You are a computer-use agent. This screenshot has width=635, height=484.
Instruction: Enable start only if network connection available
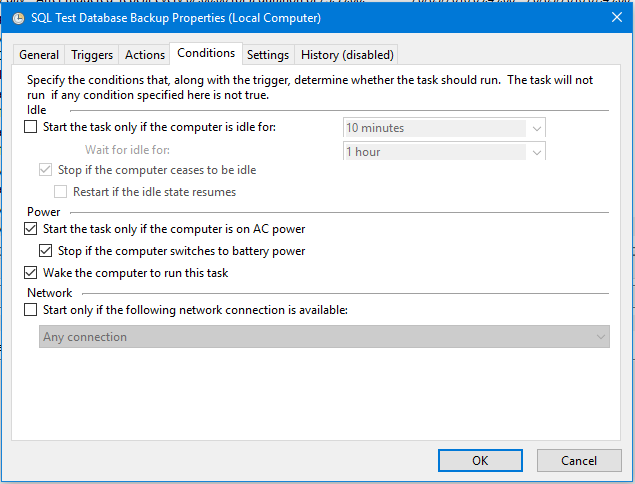(30, 310)
